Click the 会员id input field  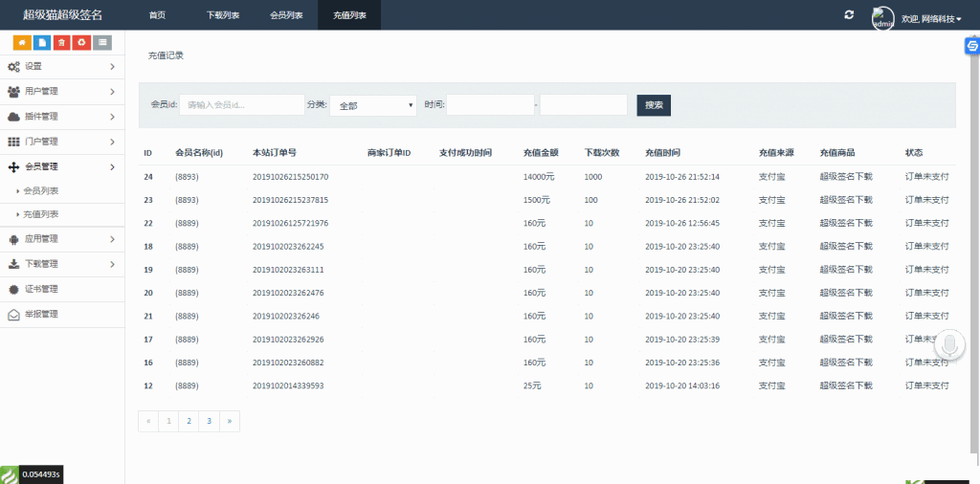click(241, 105)
